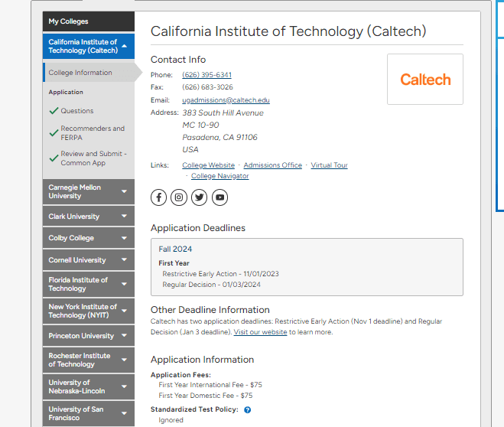Click the Caltech logo image
Image resolution: width=504 pixels, height=427 pixels.
[x=424, y=80]
